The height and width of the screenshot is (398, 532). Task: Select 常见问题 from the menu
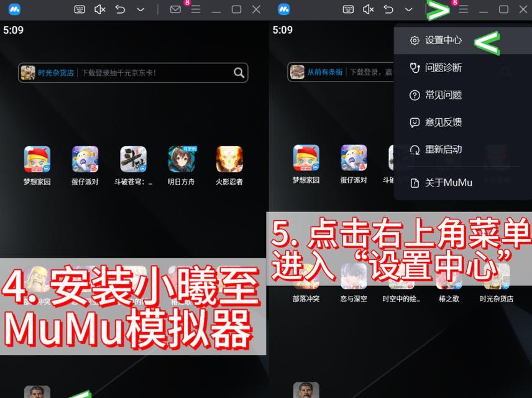(463, 95)
